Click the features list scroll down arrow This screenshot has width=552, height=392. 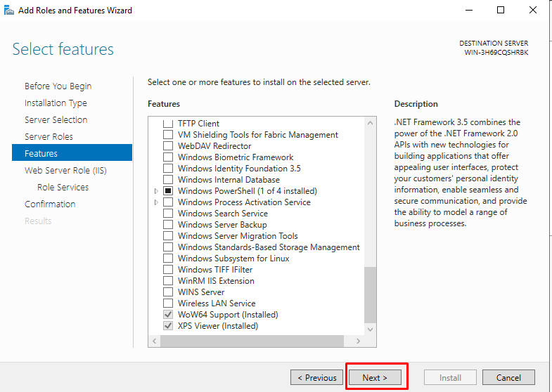click(370, 329)
